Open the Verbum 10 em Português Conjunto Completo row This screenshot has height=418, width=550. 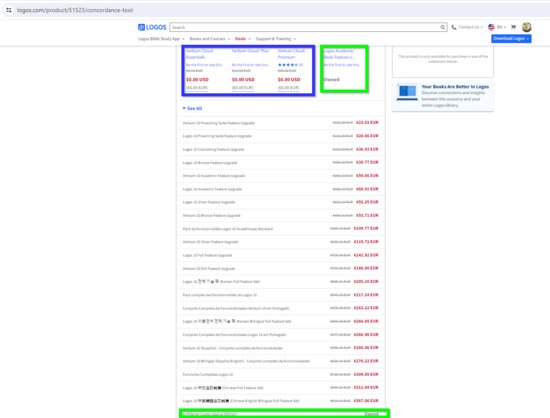coord(281,308)
